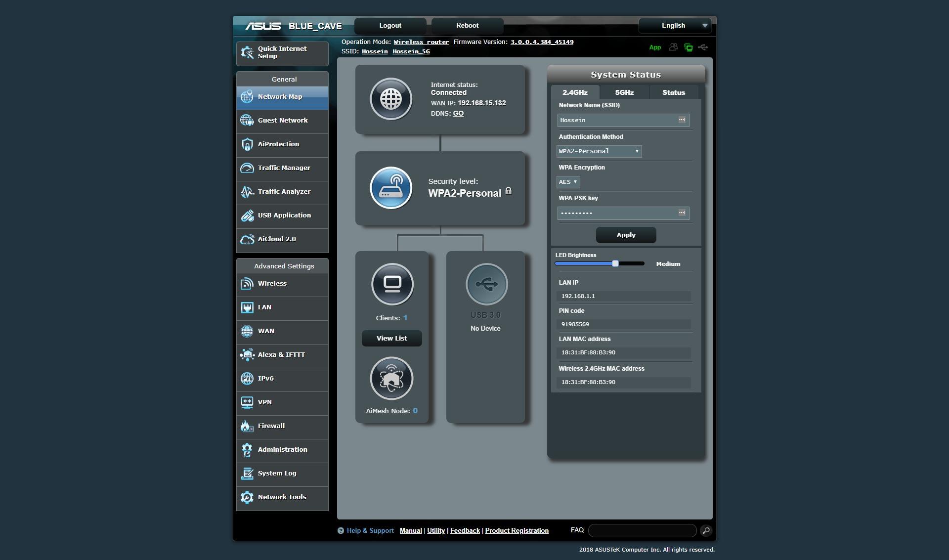Click the System Log icon
Viewport: 949px width, 560px height.
[247, 473]
